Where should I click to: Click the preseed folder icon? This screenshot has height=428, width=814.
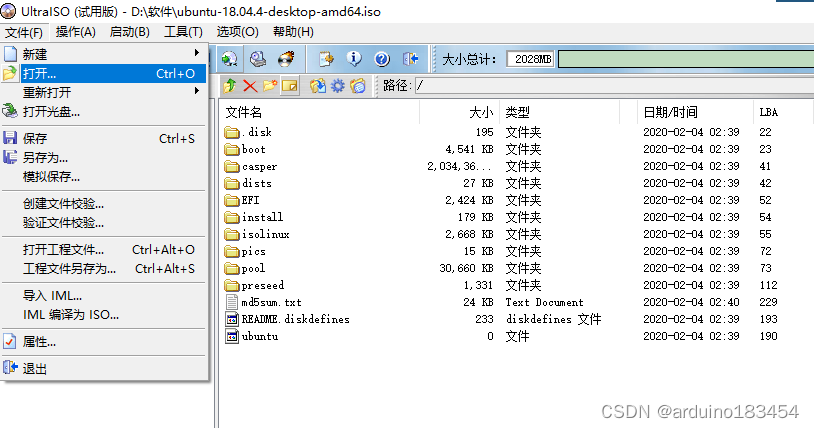pyautogui.click(x=232, y=286)
